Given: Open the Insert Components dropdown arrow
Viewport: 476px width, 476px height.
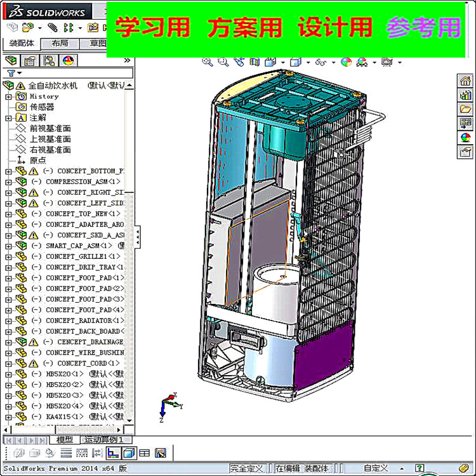Looking at the screenshot, I should (40, 28).
